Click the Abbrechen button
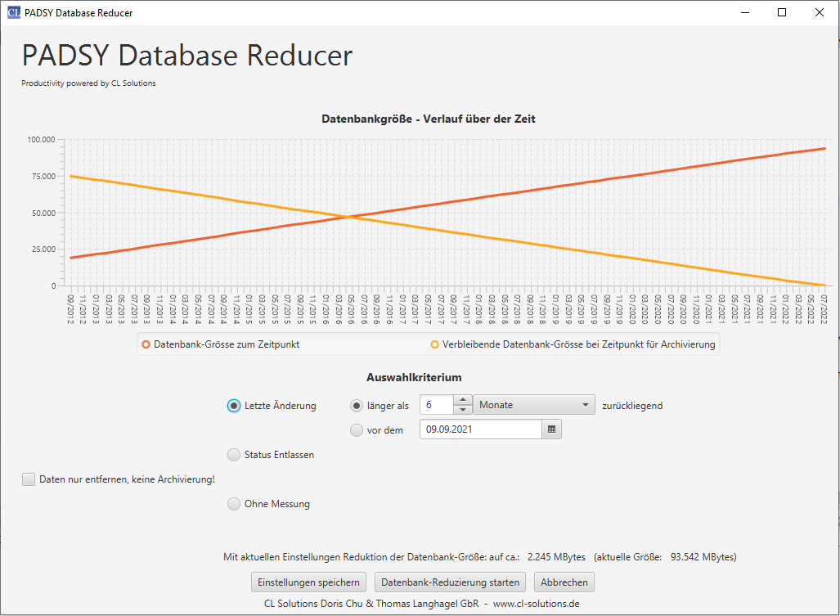840x616 pixels. (564, 582)
